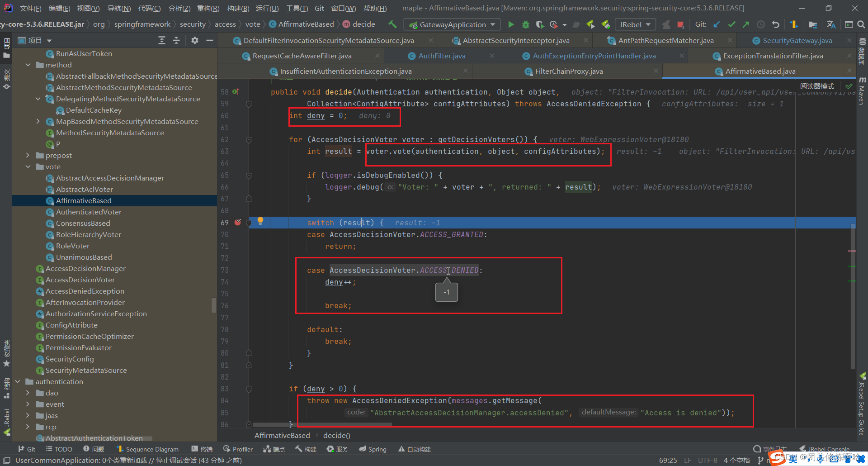Open the GatewayApplication run configuration dropdown

[x=453, y=24]
